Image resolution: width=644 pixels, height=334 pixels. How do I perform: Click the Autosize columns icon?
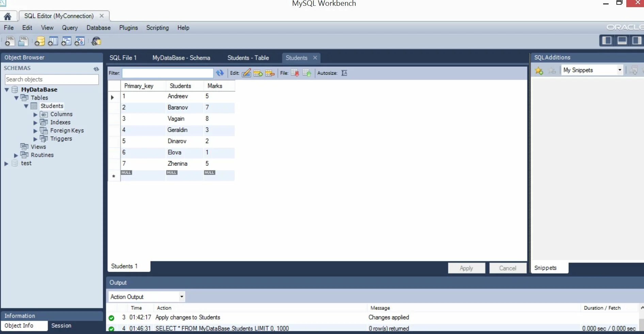(x=344, y=73)
